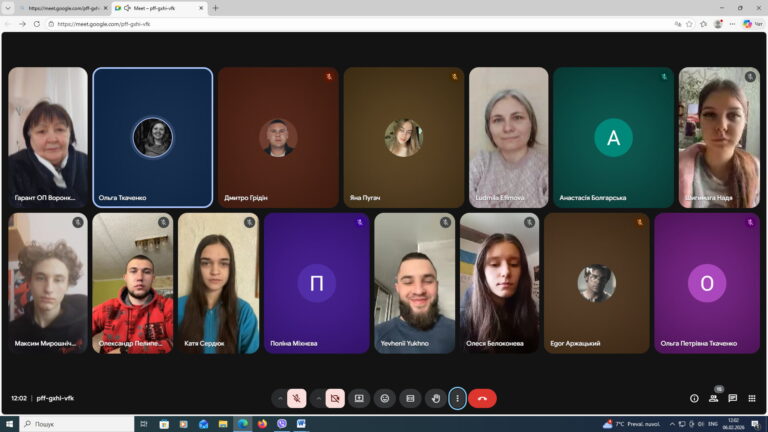Viewport: 768px width, 432px height.
Task: Send a reaction with the emoji icon
Action: (384, 398)
